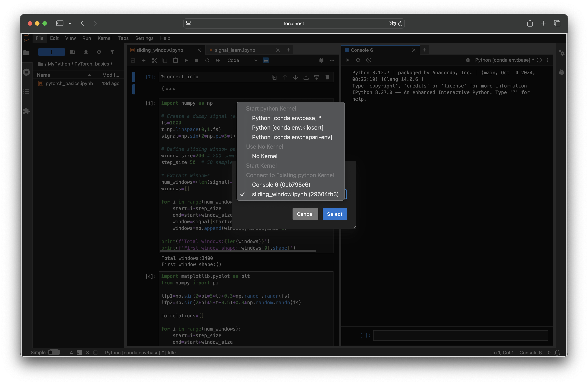Run the selected cell
Screen dimensions: 588x384
pos(186,60)
